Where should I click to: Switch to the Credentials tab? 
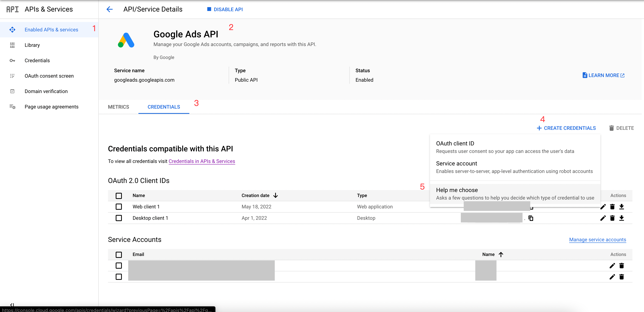pos(164,107)
